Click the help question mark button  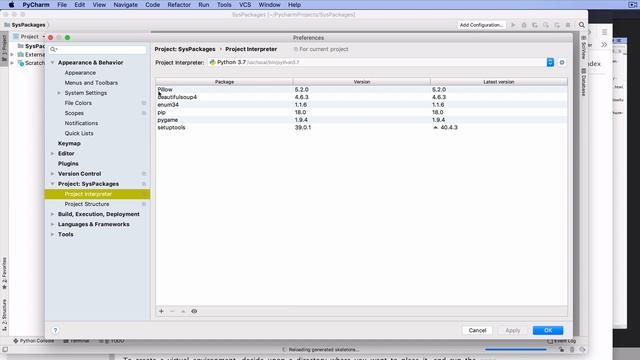[55, 330]
